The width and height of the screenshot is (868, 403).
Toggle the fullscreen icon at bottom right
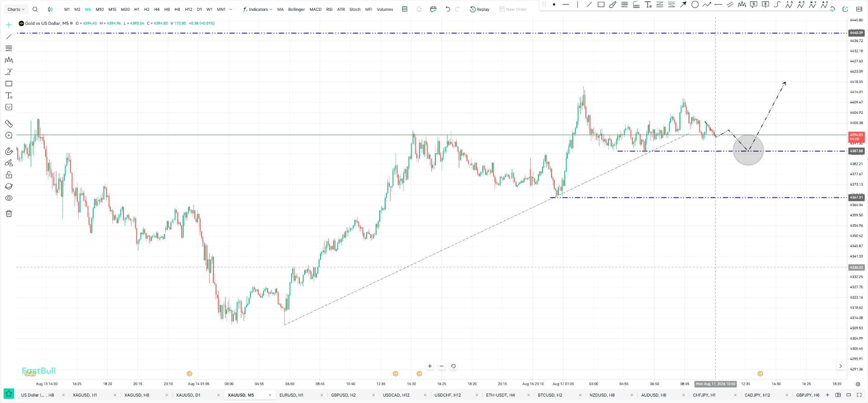pyautogui.click(x=859, y=395)
